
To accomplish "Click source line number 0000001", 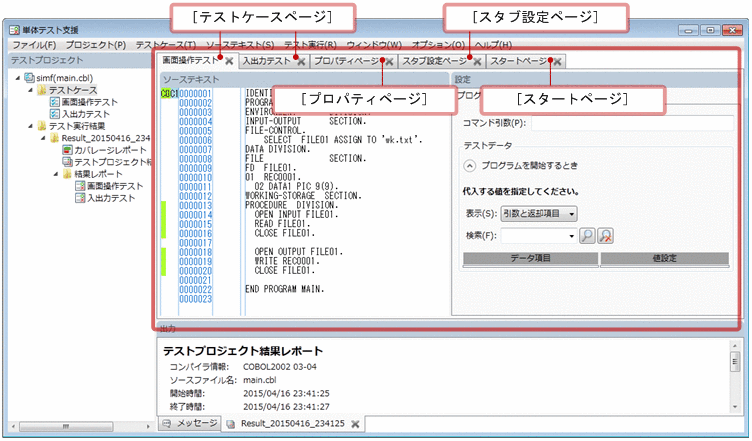I will pos(195,93).
